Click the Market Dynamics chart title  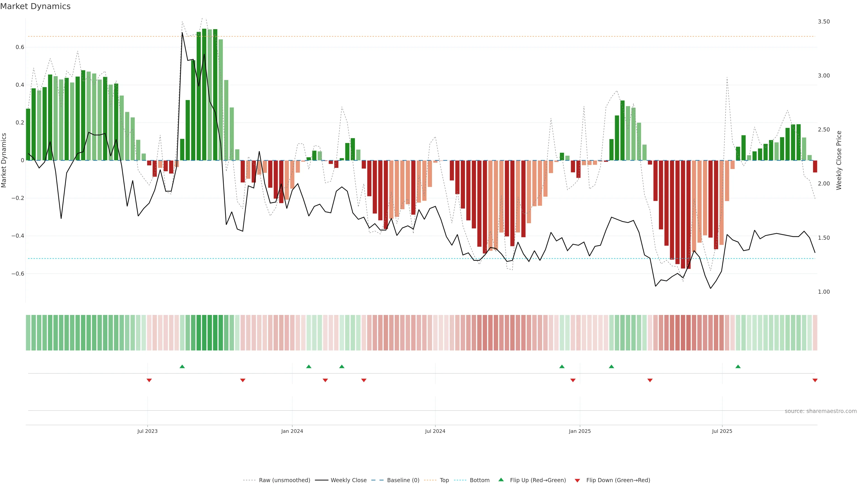[x=35, y=6]
